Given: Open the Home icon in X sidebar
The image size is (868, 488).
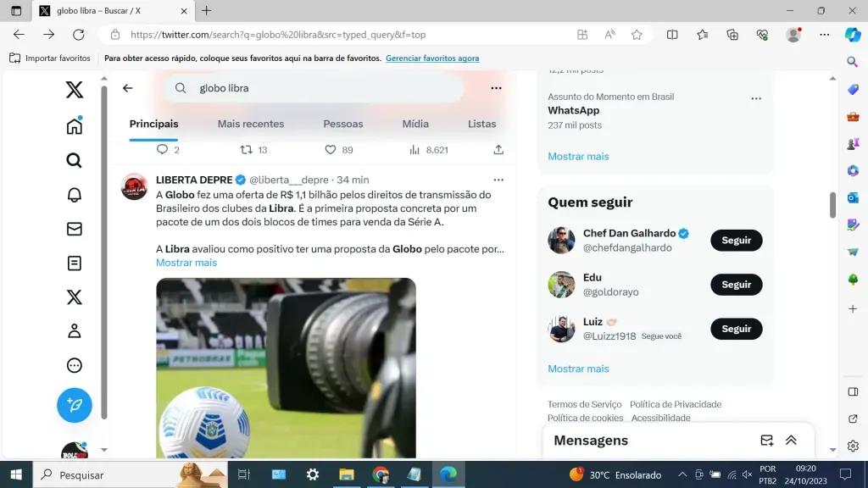Looking at the screenshot, I should 75,126.
